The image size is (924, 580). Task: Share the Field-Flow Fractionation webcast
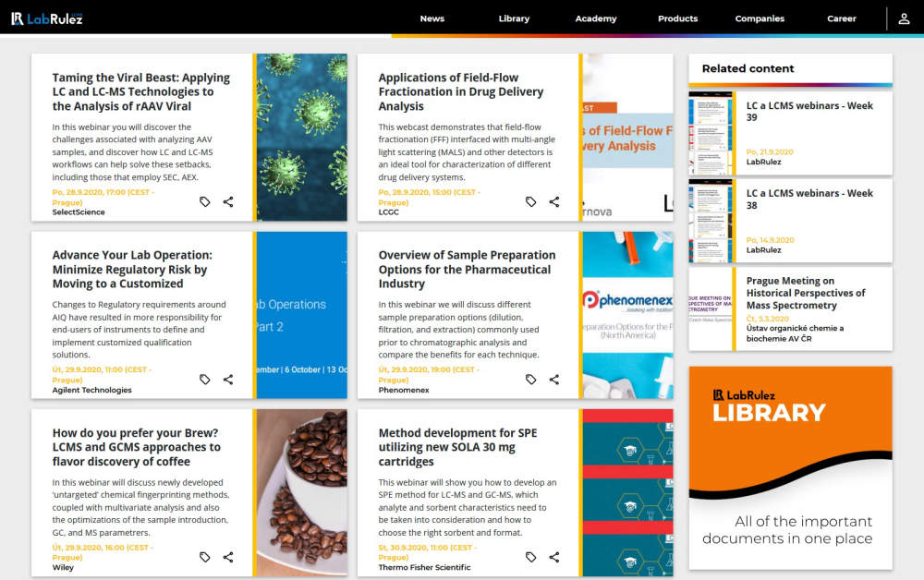[x=554, y=202]
